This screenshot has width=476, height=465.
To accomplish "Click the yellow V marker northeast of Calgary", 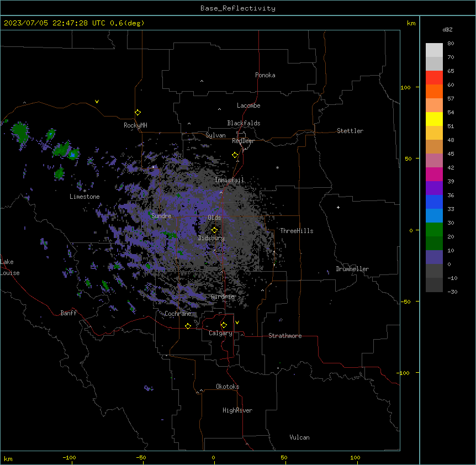I will click(x=237, y=323).
